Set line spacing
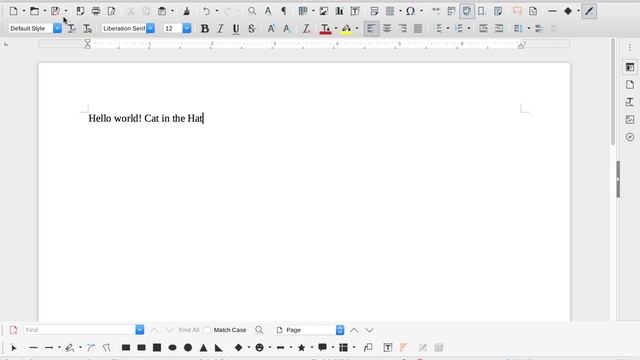 coord(518,29)
